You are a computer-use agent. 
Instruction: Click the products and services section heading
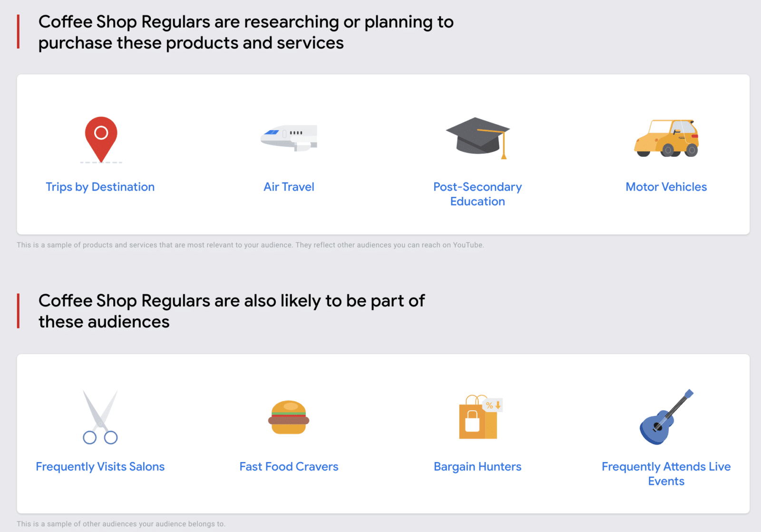[x=245, y=32]
